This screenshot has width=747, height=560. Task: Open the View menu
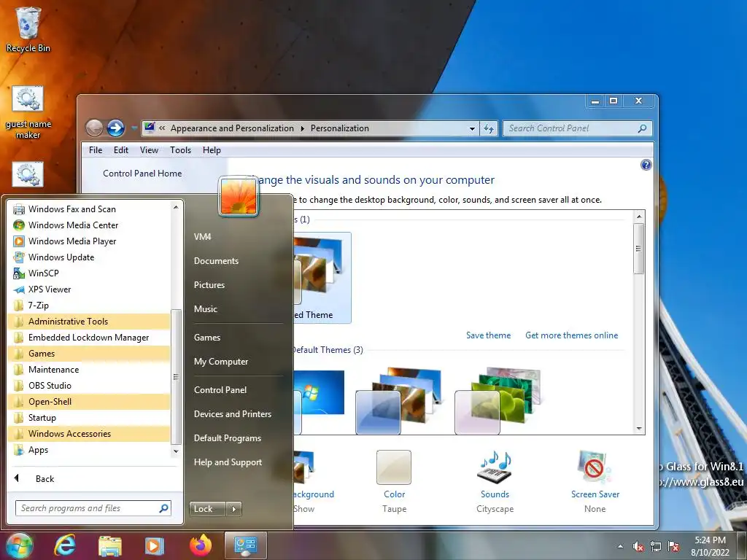pyautogui.click(x=149, y=150)
